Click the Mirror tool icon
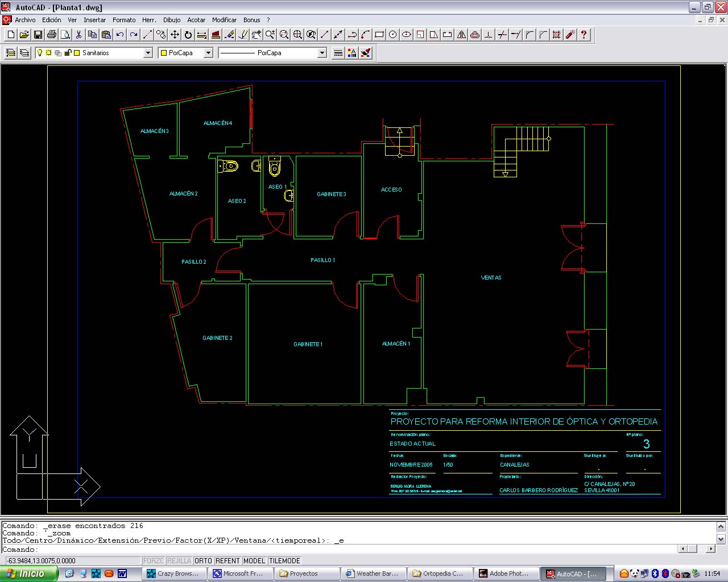Image resolution: width=728 pixels, height=582 pixels. tap(461, 35)
